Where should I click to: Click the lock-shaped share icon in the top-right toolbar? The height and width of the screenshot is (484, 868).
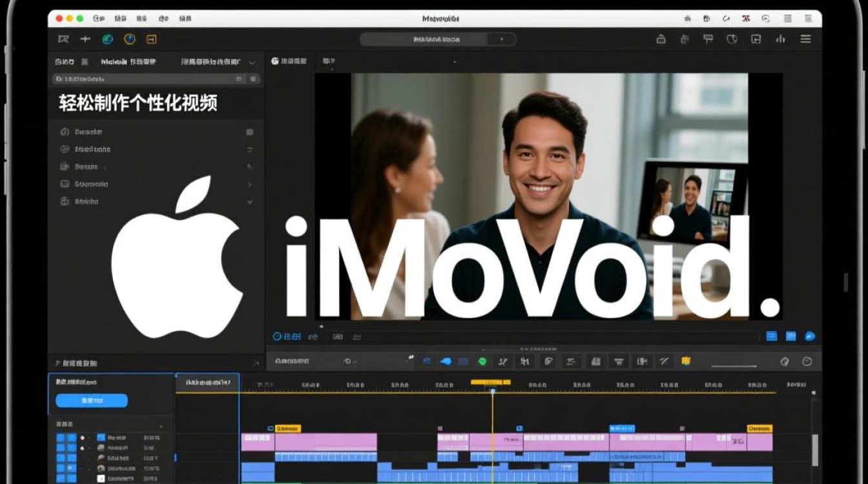661,39
